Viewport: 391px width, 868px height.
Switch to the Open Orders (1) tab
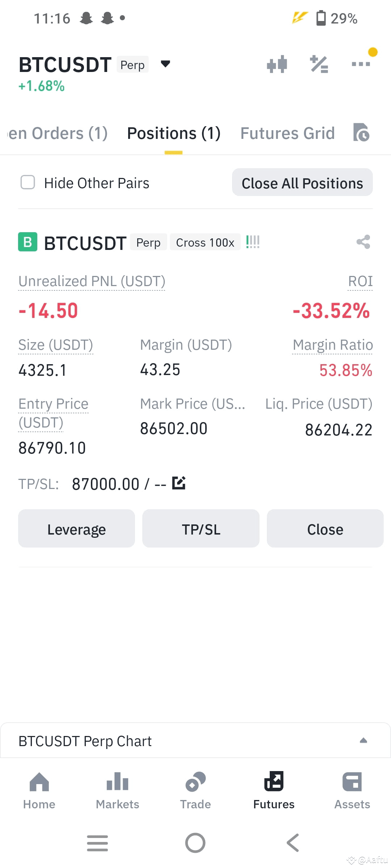[x=58, y=133]
